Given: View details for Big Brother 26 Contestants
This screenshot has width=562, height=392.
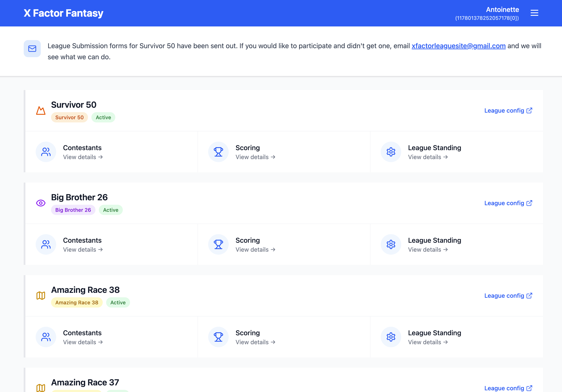Looking at the screenshot, I should (x=83, y=250).
